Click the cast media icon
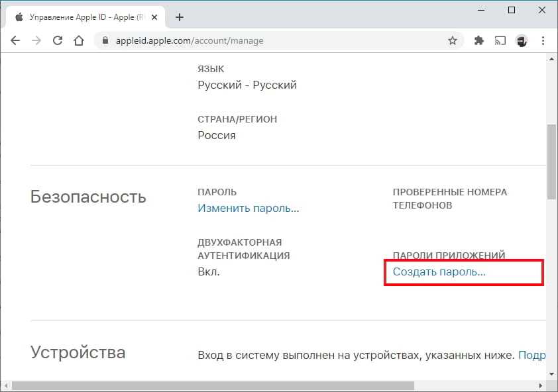558x392 pixels. 500,40
